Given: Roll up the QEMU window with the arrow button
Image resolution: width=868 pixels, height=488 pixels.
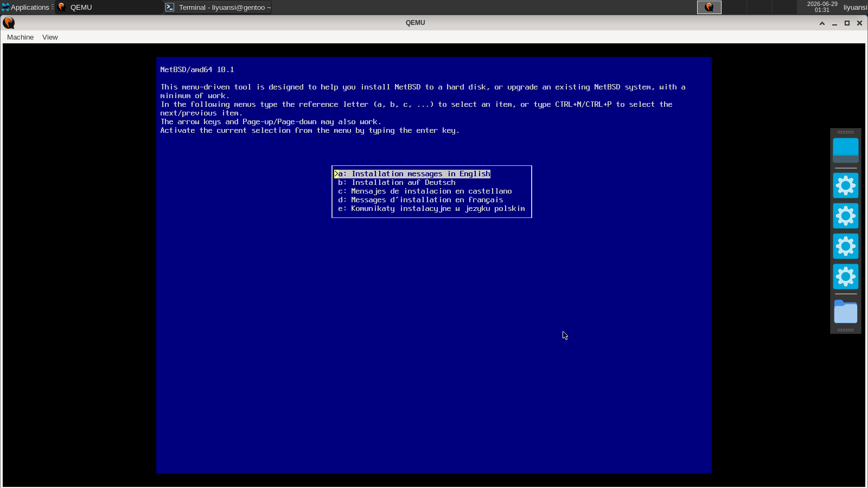Looking at the screenshot, I should [822, 23].
